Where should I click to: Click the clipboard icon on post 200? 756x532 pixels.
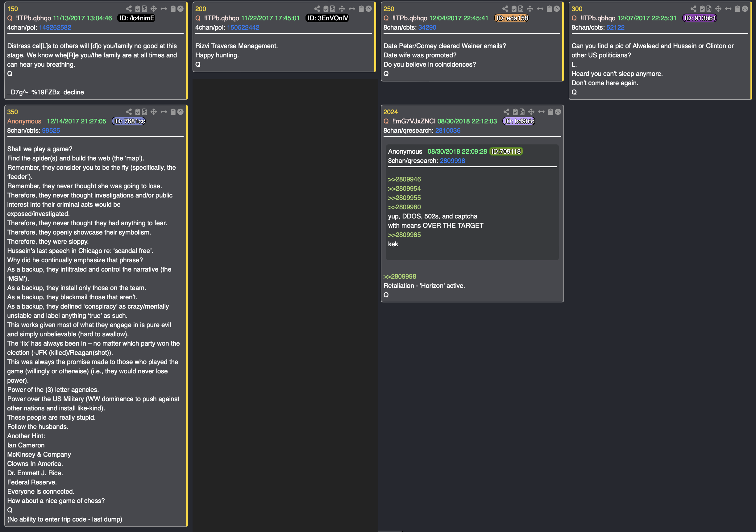click(361, 9)
